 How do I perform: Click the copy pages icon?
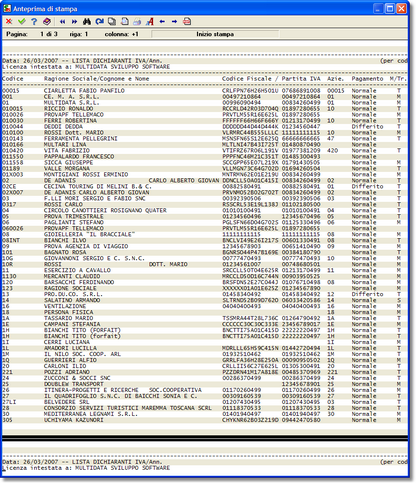pyautogui.click(x=112, y=21)
